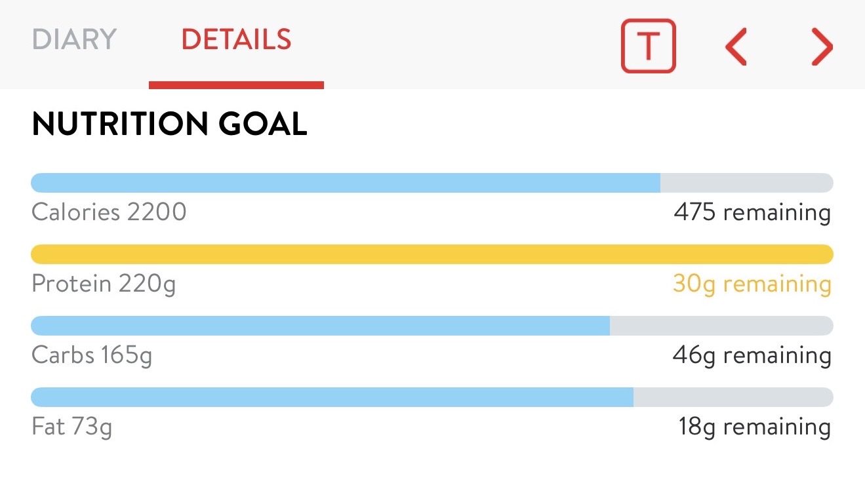865x504 pixels.
Task: Click the unfilled gray part of Carbs bar
Action: click(x=721, y=326)
